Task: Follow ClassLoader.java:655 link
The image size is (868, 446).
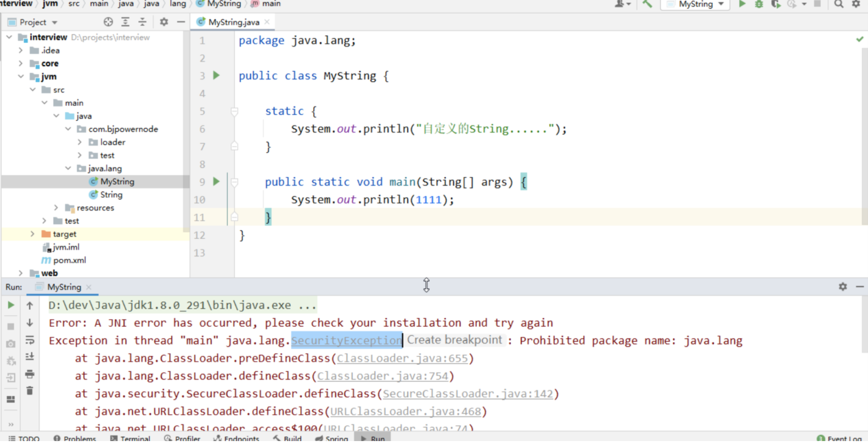Action: 402,358
